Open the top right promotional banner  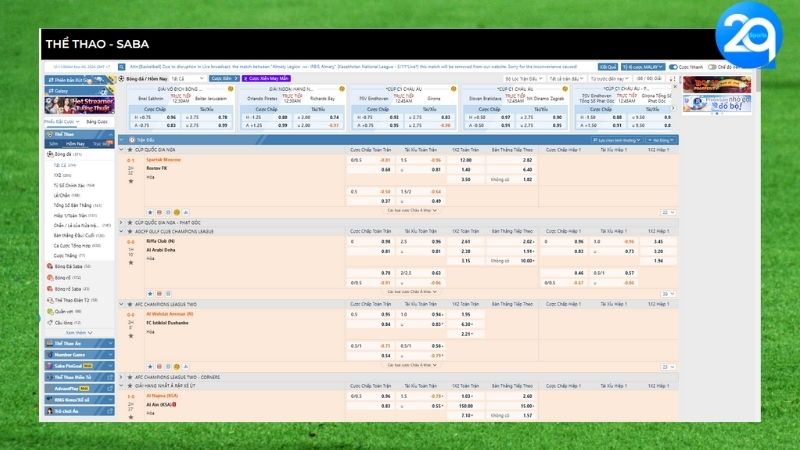click(x=717, y=84)
